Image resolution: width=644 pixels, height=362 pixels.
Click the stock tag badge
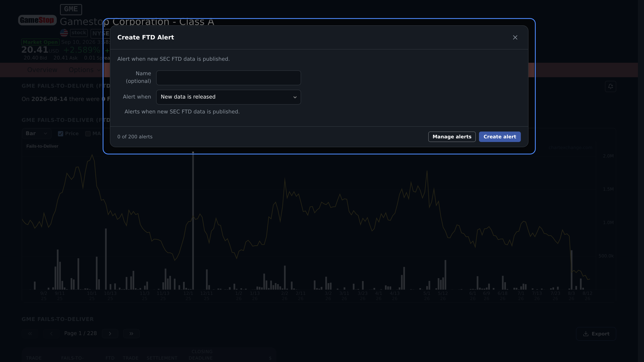(79, 33)
